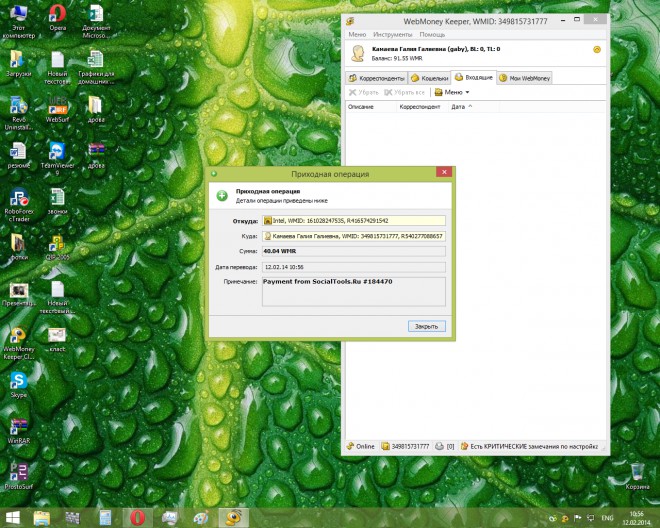Launch QIP 2005 desktop shortcut

58,247
